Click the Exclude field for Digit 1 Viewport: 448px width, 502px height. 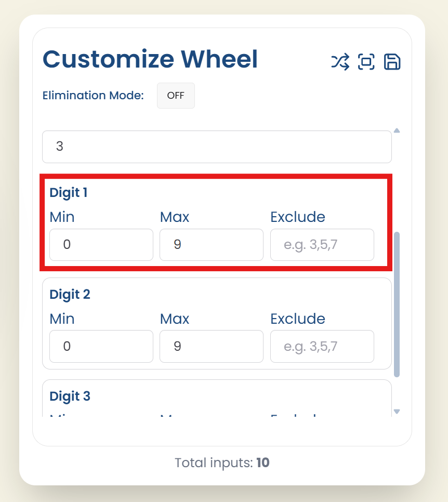pyautogui.click(x=322, y=244)
